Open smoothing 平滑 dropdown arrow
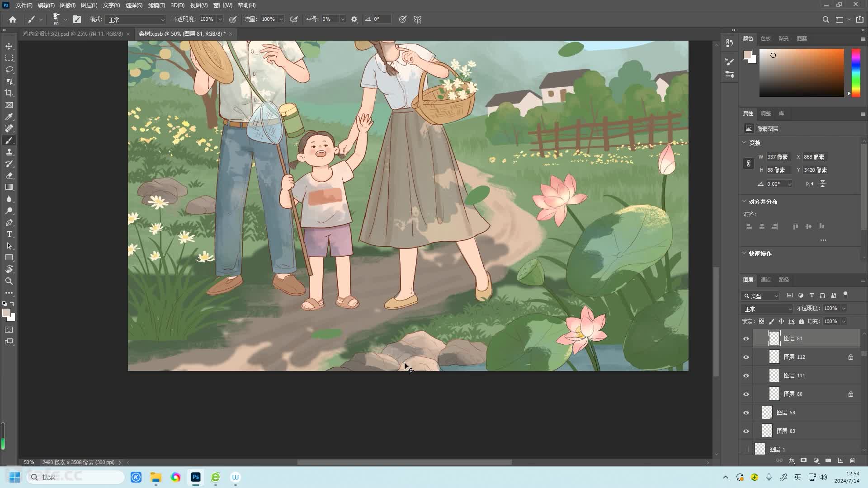Viewport: 868px width, 488px height. click(x=342, y=19)
